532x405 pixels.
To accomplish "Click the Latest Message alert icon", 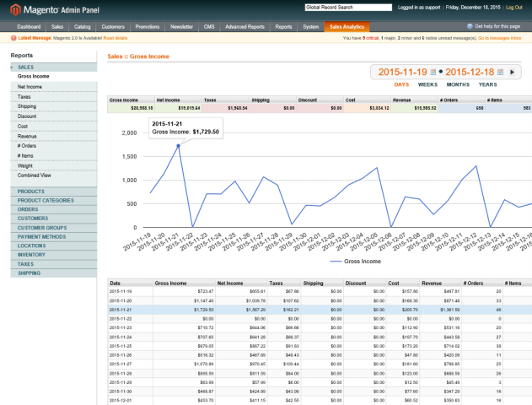I will pos(13,38).
